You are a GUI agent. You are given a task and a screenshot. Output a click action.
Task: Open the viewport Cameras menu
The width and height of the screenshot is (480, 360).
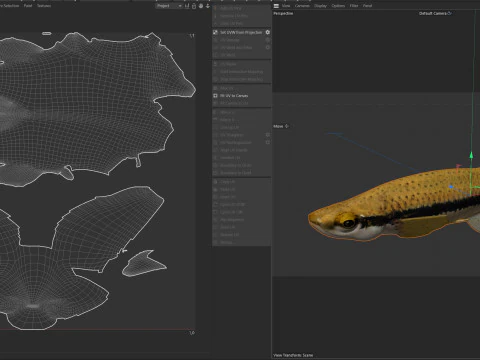click(302, 6)
